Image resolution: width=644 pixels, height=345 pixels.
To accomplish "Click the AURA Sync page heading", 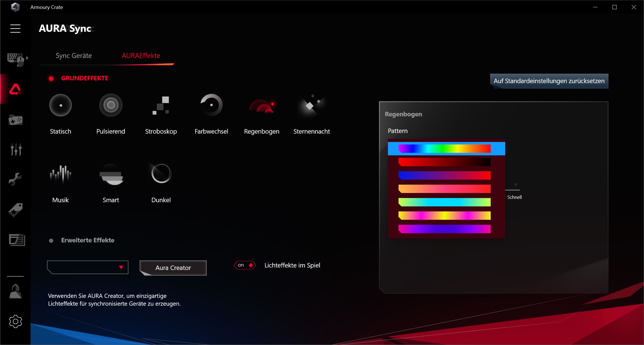I will (x=65, y=28).
